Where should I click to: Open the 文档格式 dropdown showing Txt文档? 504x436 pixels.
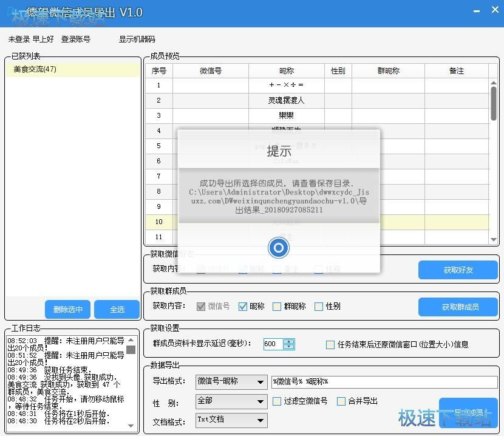coord(231,420)
